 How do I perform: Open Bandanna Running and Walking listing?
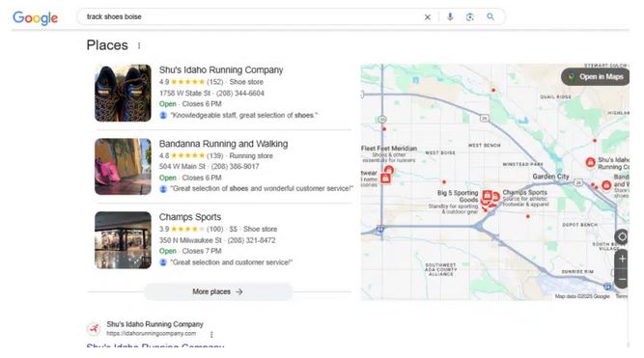[x=223, y=144]
